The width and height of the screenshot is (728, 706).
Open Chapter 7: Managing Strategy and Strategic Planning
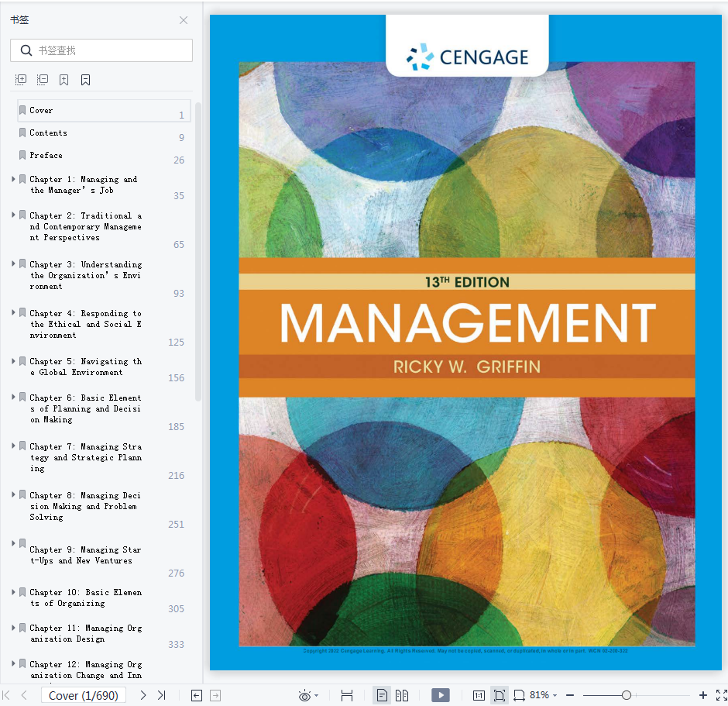click(86, 457)
